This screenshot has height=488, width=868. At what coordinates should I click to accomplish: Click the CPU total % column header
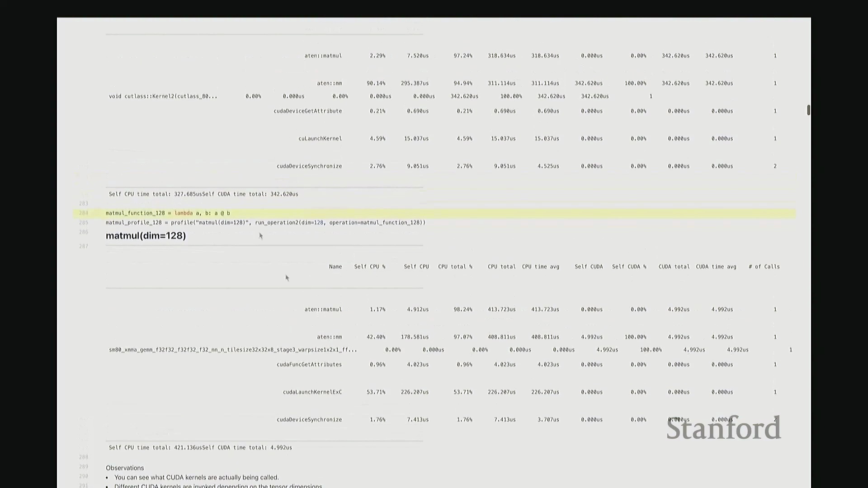[x=455, y=267]
